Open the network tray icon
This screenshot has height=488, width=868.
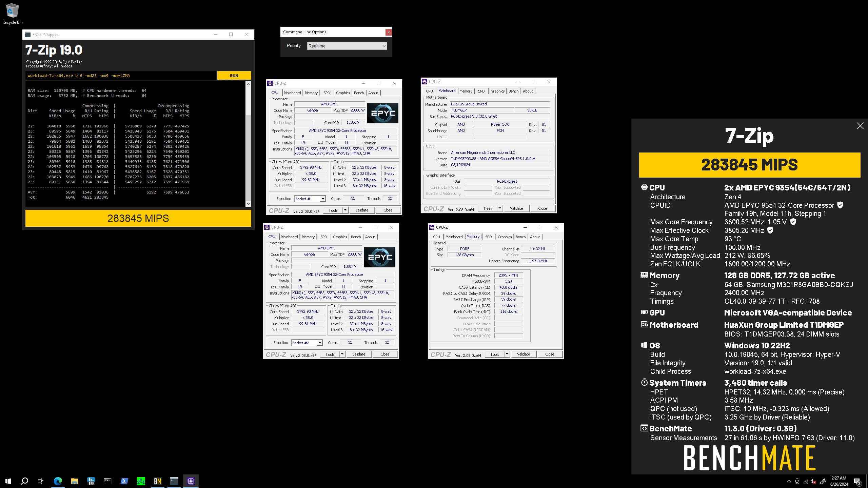[x=806, y=481]
